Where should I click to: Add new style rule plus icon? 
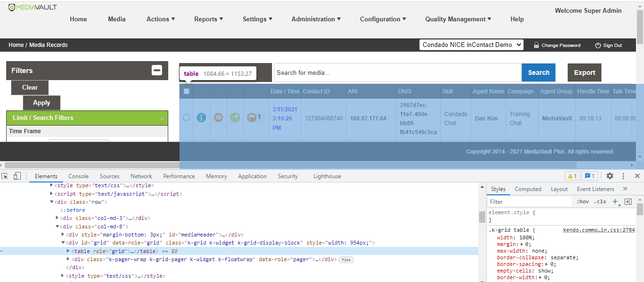(615, 201)
